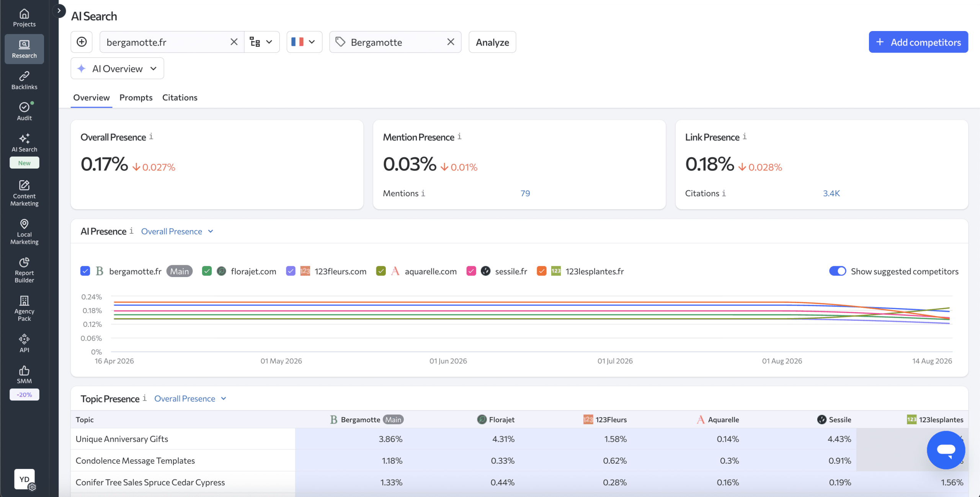
Task: Click Mention Presence info icon
Action: [x=459, y=136]
